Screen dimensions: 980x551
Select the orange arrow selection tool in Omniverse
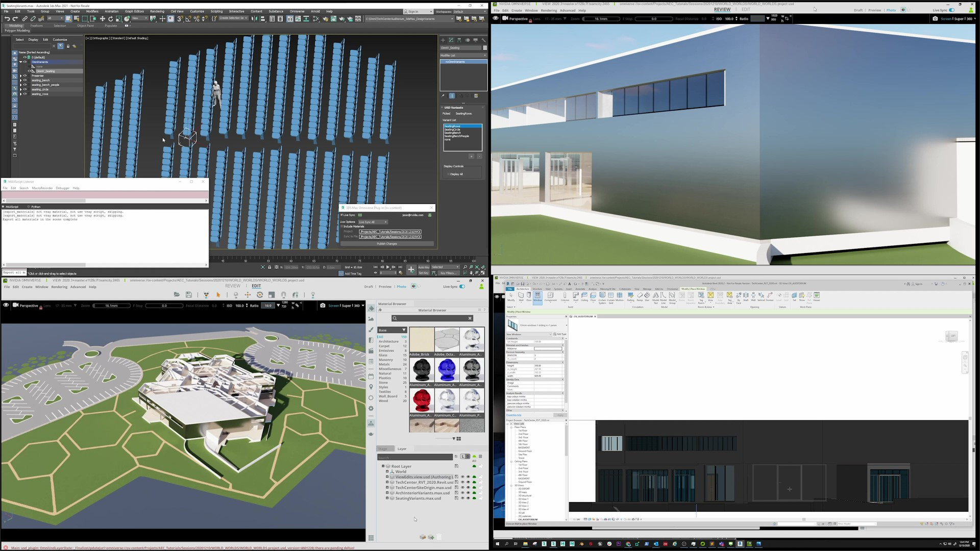coord(218,294)
